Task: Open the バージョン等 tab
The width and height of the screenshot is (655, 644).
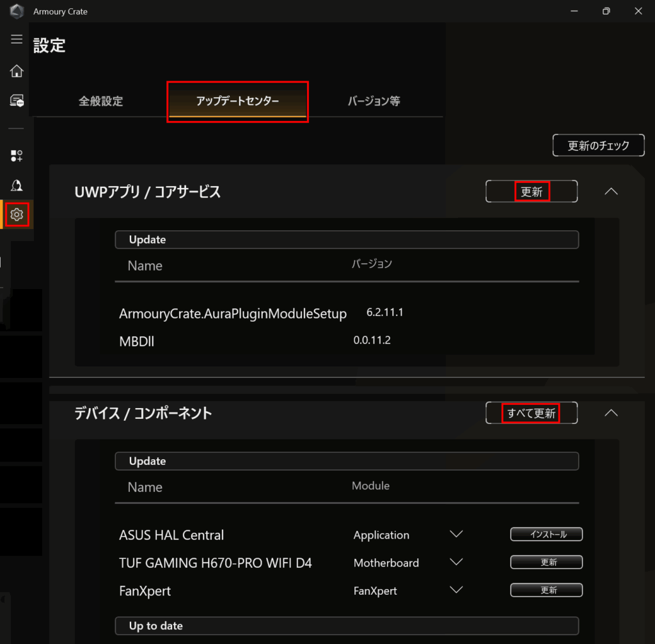Action: point(374,101)
